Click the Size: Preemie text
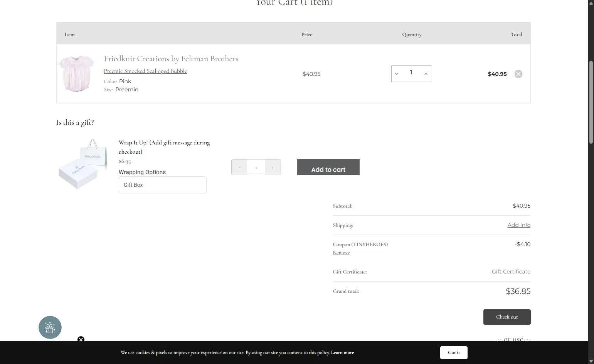The width and height of the screenshot is (594, 364). pos(121,89)
